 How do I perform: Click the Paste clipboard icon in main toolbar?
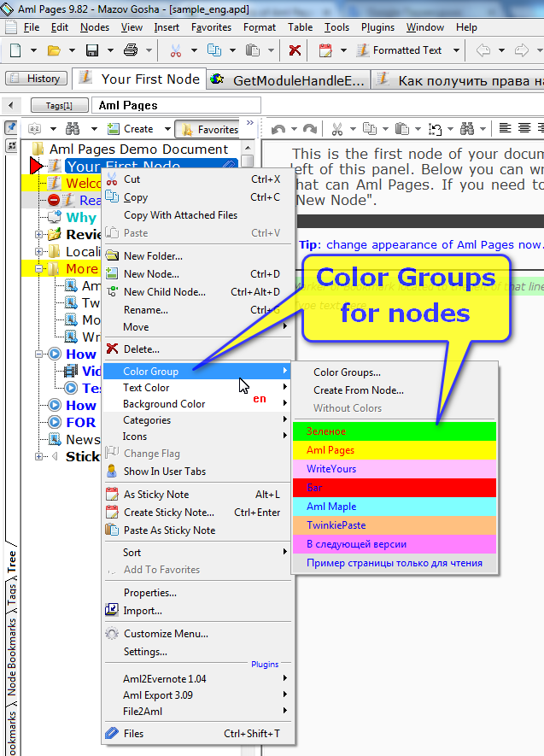253,50
